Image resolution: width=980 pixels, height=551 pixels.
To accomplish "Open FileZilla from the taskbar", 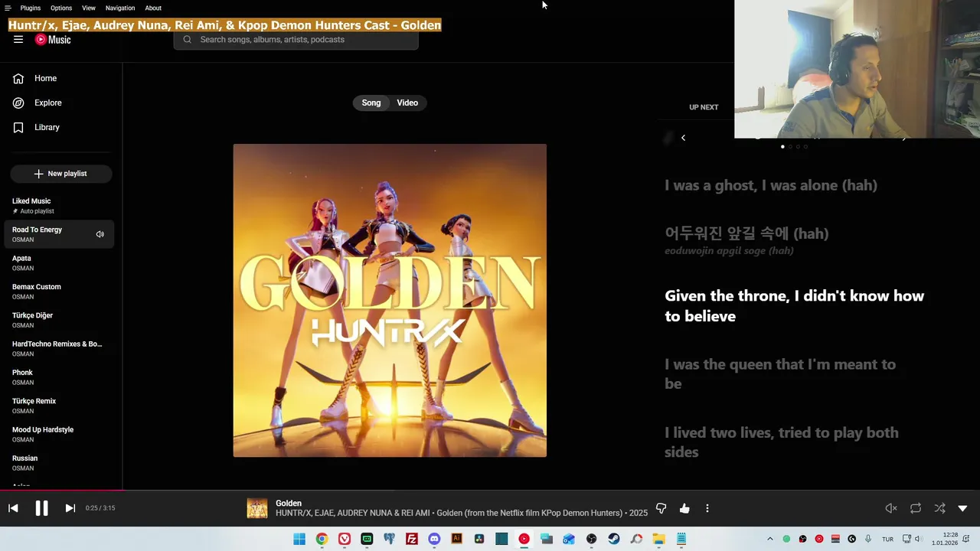I will coord(412,539).
